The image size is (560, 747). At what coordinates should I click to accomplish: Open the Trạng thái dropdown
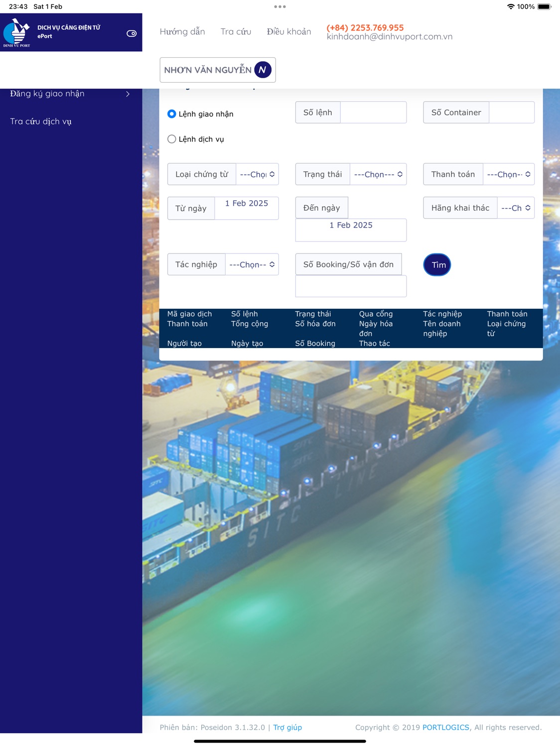click(378, 174)
